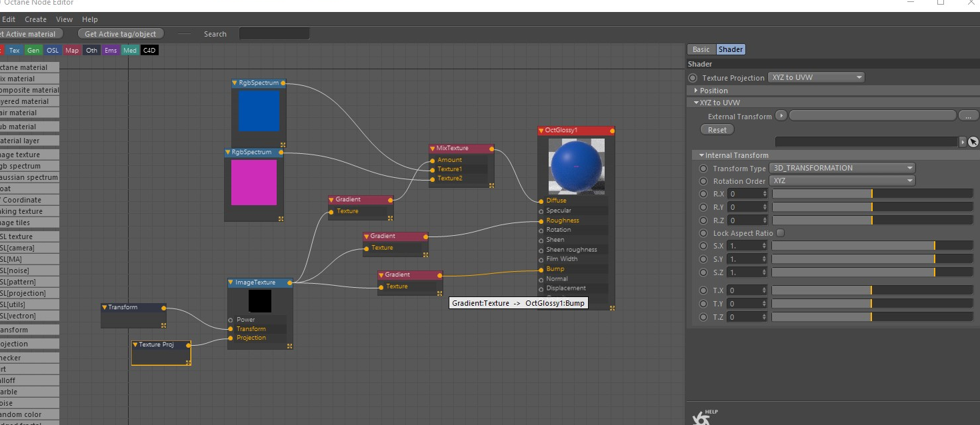
Task: Click the output port dot on OctGlossy1 header
Action: pos(612,131)
